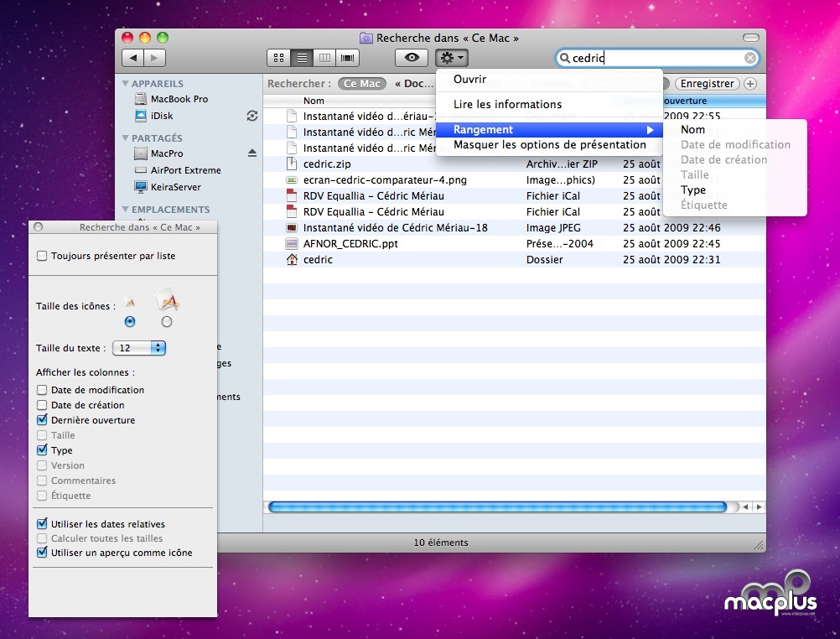Screen dimensions: 840x639
Task: Click the Quick Look eye button
Action: (x=412, y=57)
